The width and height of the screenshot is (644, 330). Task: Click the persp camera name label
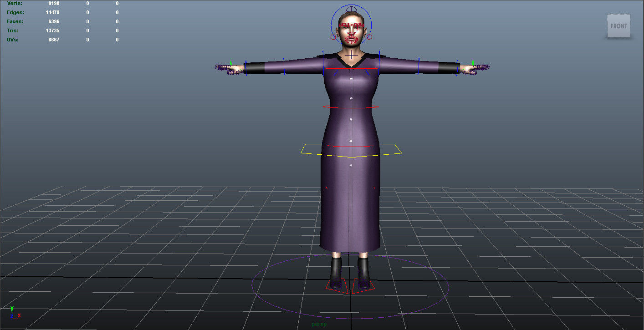(x=319, y=325)
